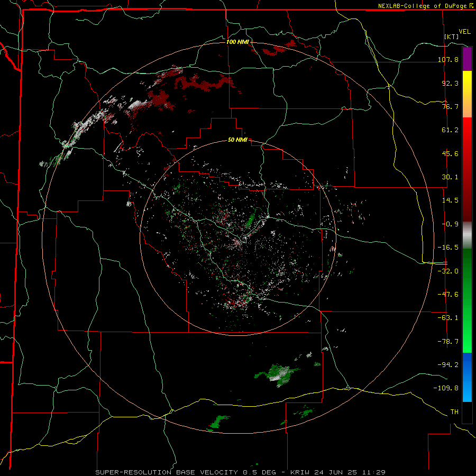Screen dimensions: 476x476
Task: Select the 107.8 value on the velocity scale
Action: [x=448, y=59]
